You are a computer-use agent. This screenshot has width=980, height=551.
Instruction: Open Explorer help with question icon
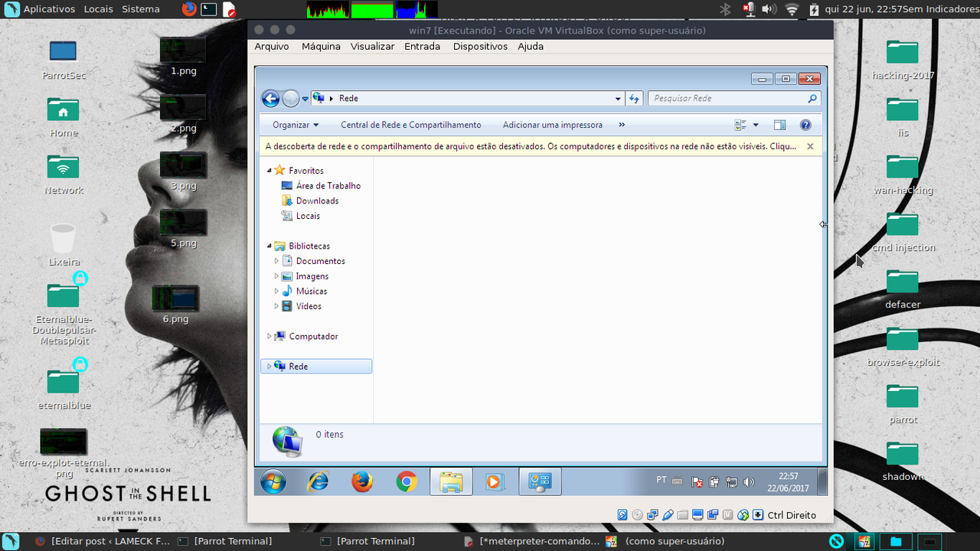[x=805, y=125]
